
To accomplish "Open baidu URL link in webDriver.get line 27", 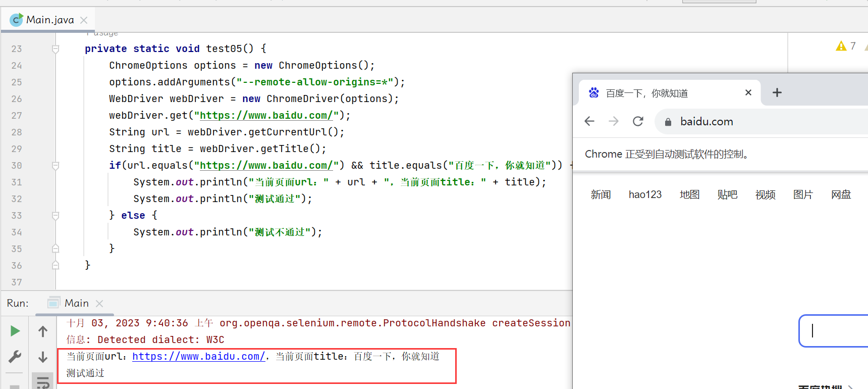I will (x=266, y=116).
